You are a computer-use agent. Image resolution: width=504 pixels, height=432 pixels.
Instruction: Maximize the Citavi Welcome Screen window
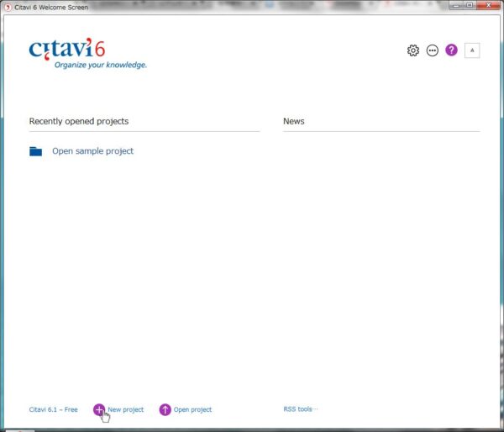coord(470,6)
